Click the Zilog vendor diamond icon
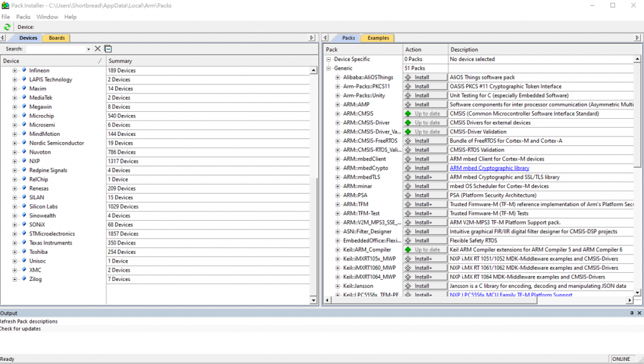This screenshot has height=364, width=644. click(x=24, y=279)
